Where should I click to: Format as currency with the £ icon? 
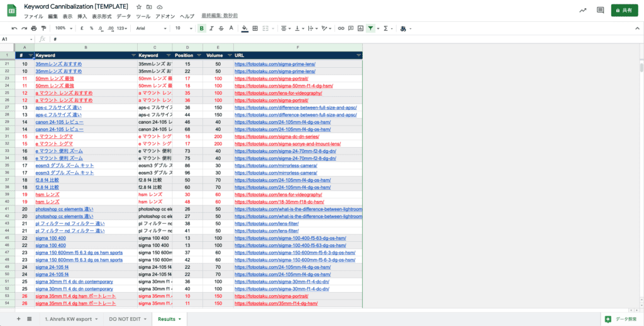click(82, 28)
